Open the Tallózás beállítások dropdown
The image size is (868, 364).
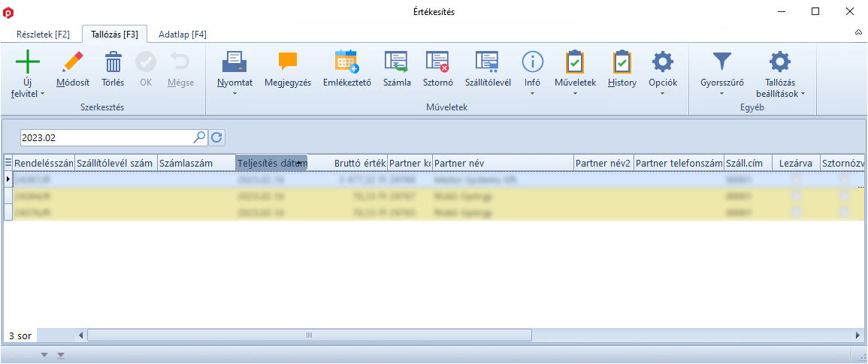click(x=802, y=94)
